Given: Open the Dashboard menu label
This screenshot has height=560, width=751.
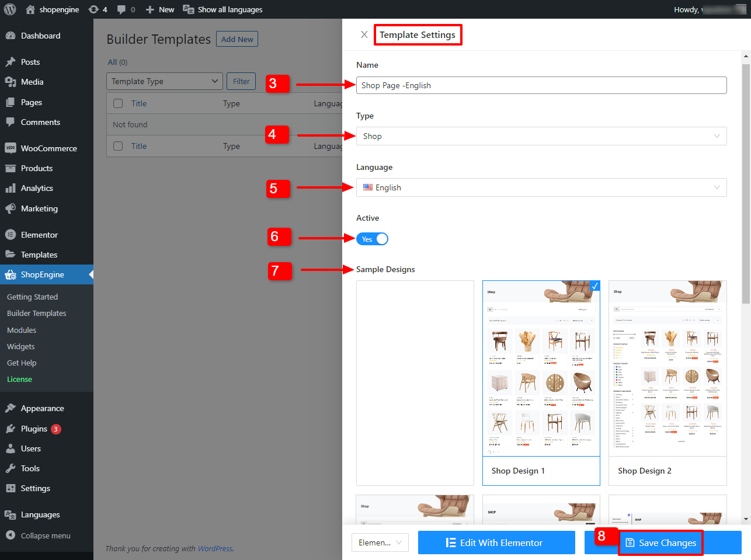Looking at the screenshot, I should [x=40, y=36].
